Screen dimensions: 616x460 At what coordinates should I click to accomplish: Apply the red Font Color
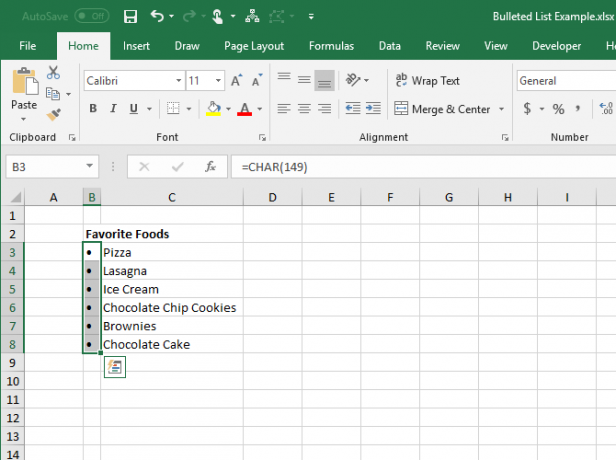point(244,108)
